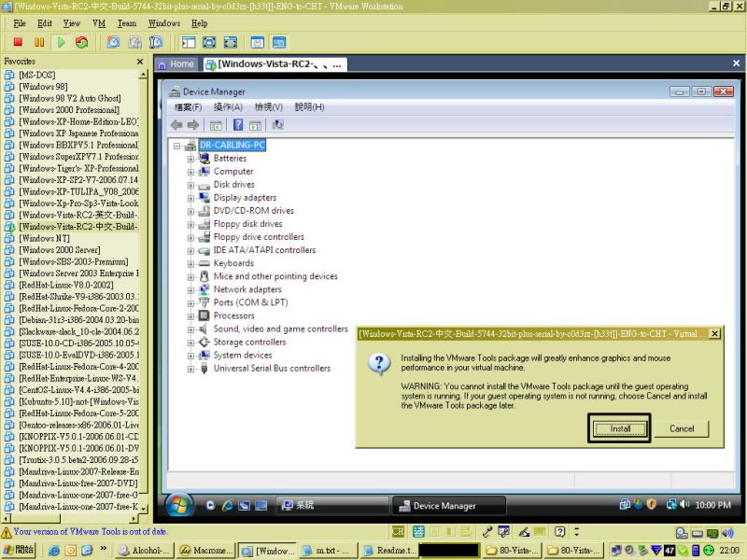Open the host 開始 start button
This screenshot has width=747, height=560.
pos(19,550)
